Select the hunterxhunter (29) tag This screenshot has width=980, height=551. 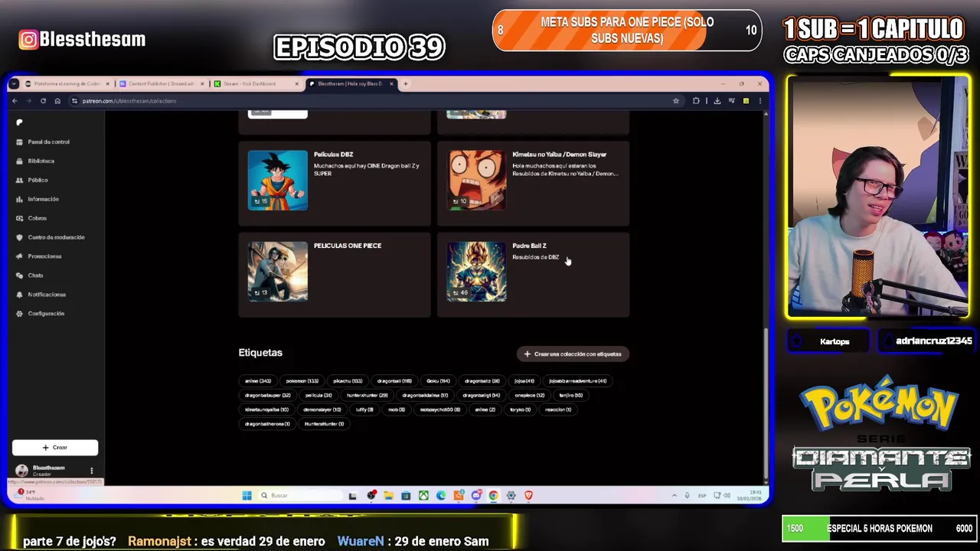(x=367, y=395)
